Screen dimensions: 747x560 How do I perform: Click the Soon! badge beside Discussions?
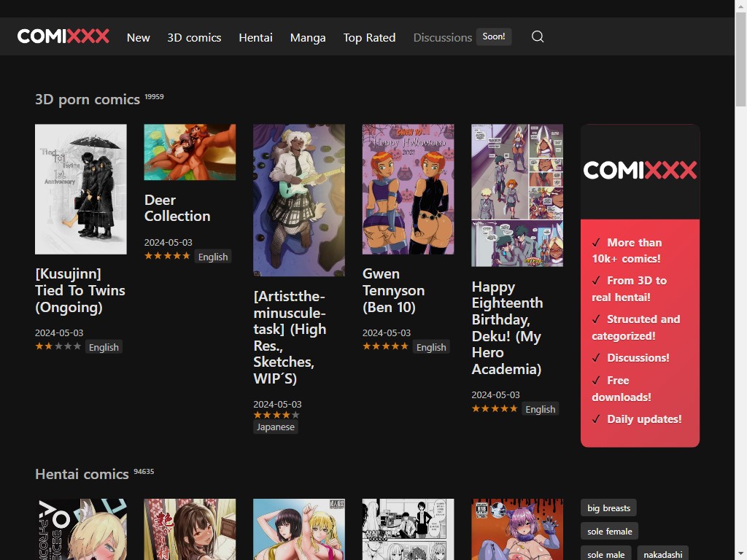pyautogui.click(x=494, y=36)
